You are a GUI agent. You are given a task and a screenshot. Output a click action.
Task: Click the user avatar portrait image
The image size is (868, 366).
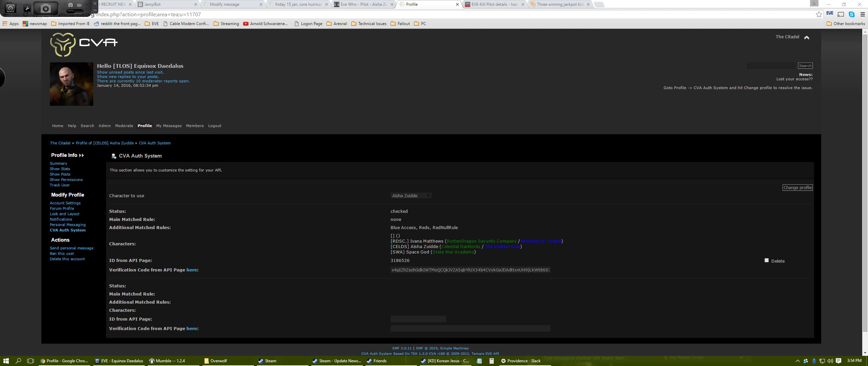tap(71, 84)
